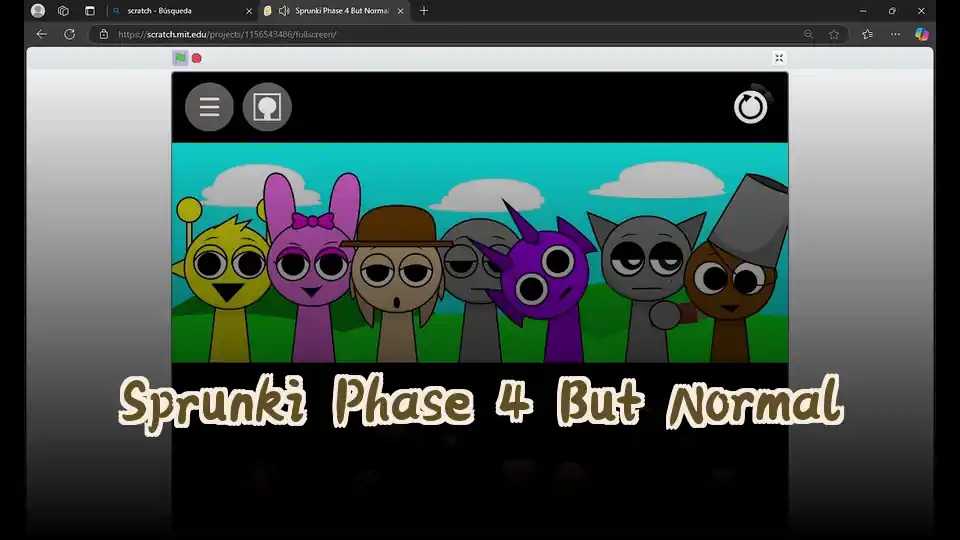Exit fullscreen mode in the Scratch player

(x=779, y=58)
